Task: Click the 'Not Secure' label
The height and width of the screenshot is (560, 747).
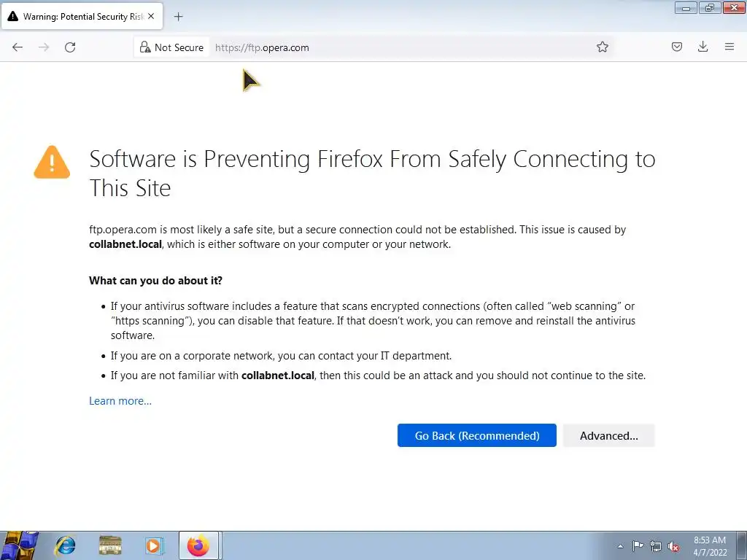Action: 179,47
